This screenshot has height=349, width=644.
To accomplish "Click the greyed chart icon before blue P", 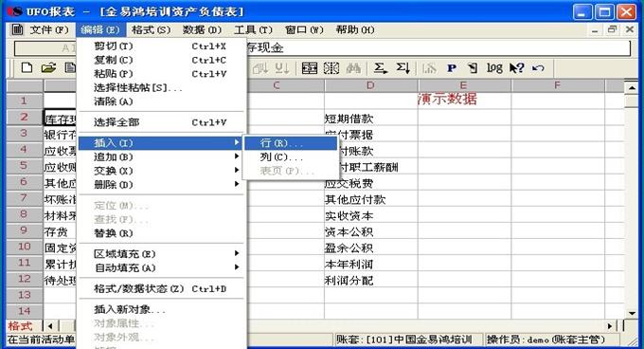I will [x=429, y=68].
